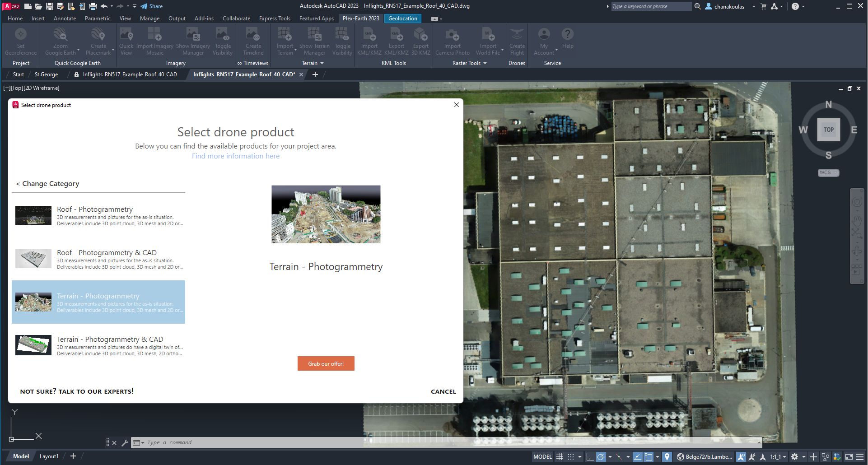The height and width of the screenshot is (465, 868).
Task: Click the Clean Screen icon in status bar
Action: (x=849, y=457)
